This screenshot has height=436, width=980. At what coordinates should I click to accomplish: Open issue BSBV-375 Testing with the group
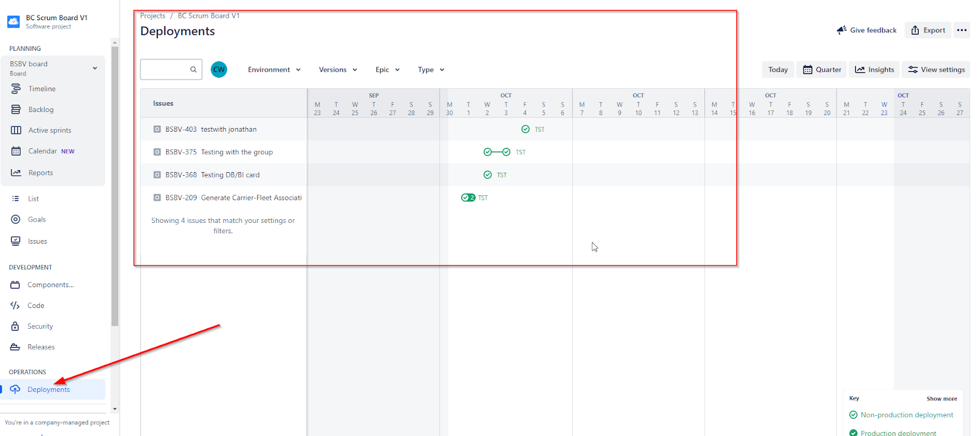pyautogui.click(x=219, y=152)
